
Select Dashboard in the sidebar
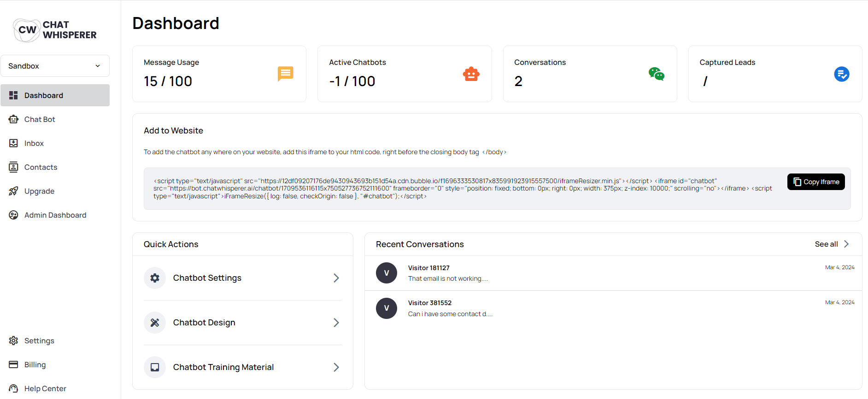click(43, 95)
